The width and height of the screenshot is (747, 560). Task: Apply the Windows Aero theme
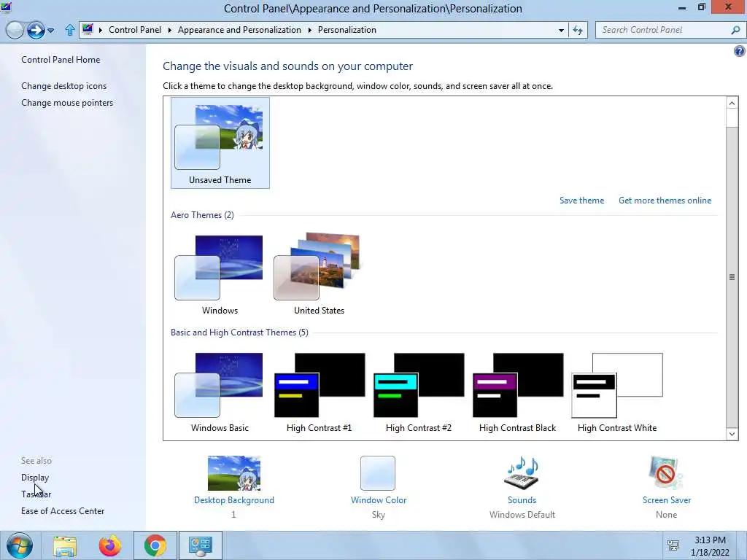(x=219, y=274)
